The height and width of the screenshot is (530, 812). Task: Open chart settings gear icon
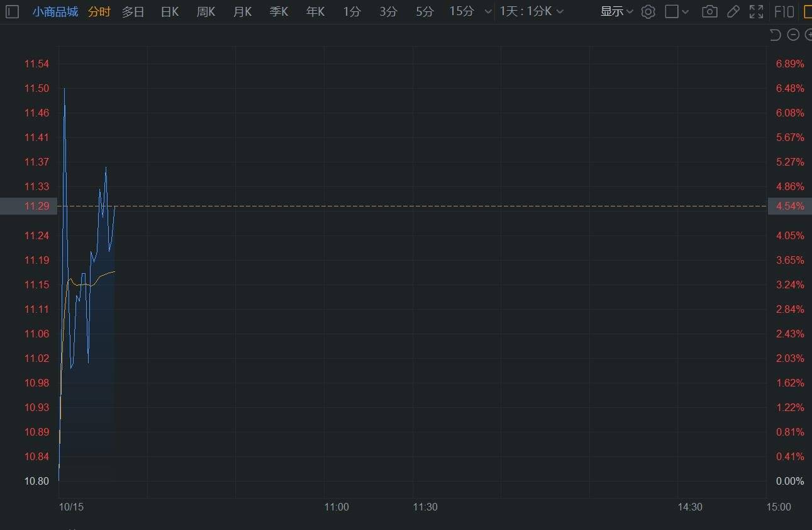[648, 11]
